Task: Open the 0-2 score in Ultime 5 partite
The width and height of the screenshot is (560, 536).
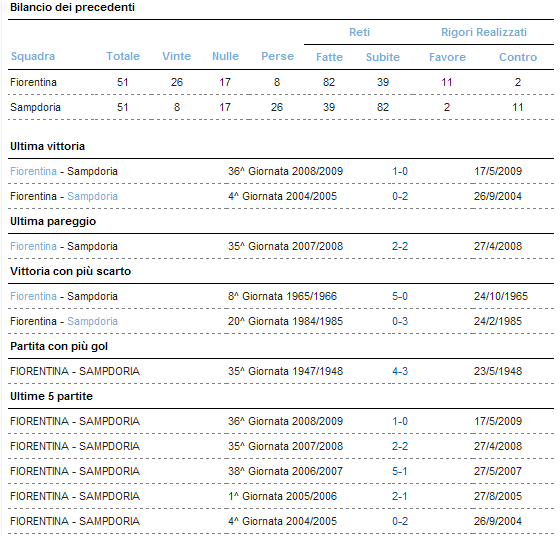Action: click(400, 521)
